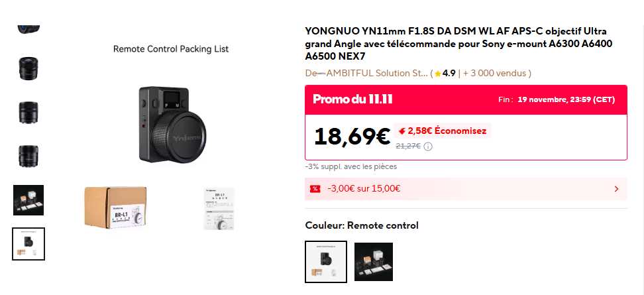Select the Remote control color option
Viewport: 644px width, 295px height.
[x=325, y=261]
